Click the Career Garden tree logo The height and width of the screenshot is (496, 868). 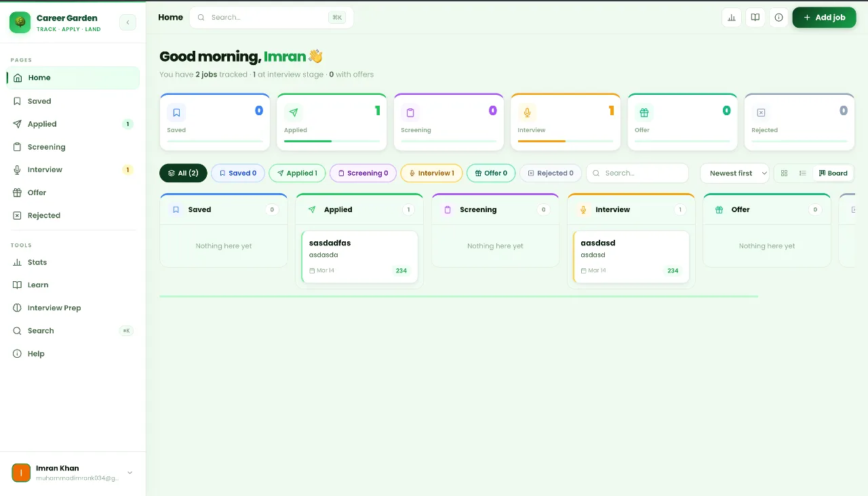[20, 22]
